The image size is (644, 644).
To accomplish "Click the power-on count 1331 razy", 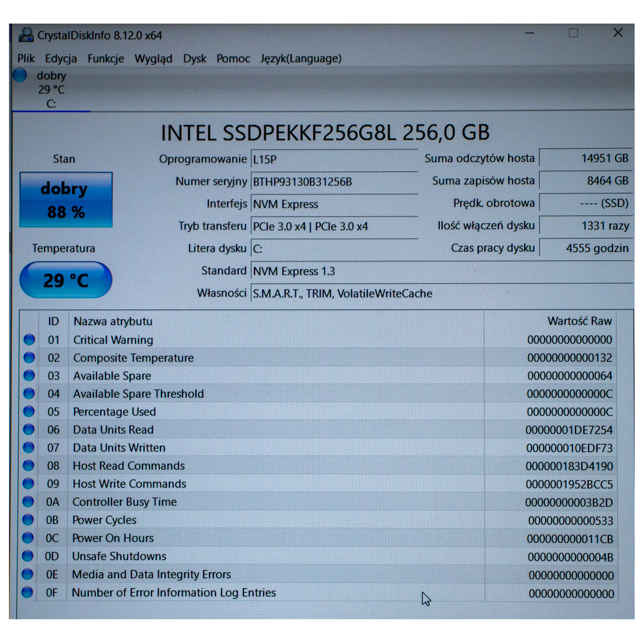I will 586,225.
